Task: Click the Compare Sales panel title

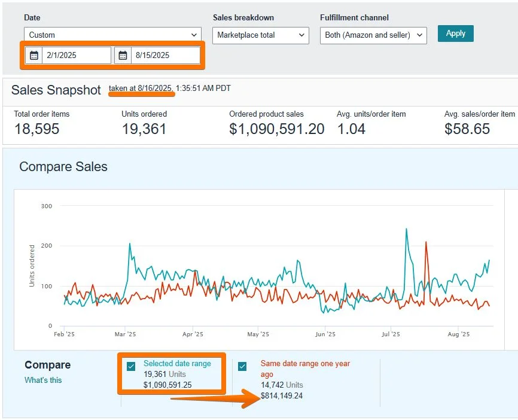Action: (x=63, y=167)
